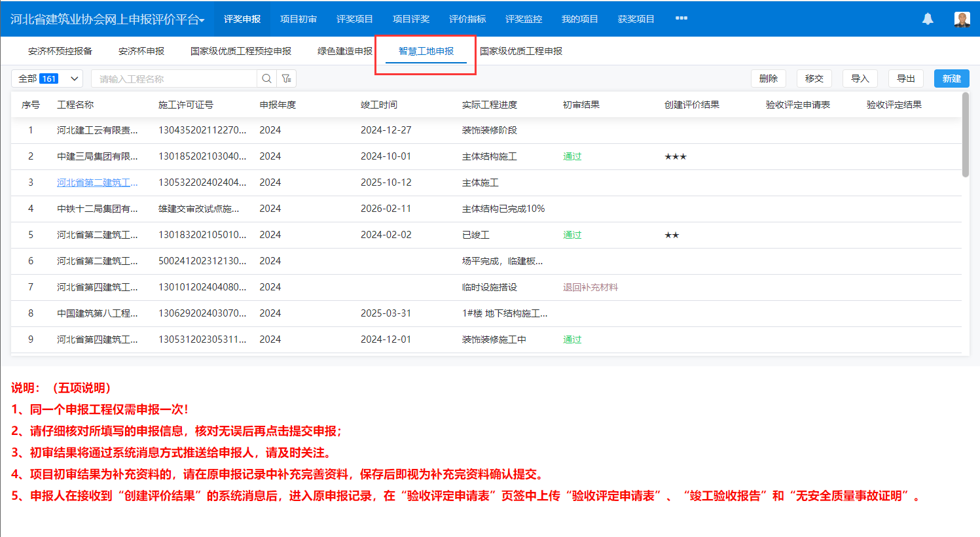Click the 移交 button
The width and height of the screenshot is (980, 537).
pyautogui.click(x=814, y=78)
